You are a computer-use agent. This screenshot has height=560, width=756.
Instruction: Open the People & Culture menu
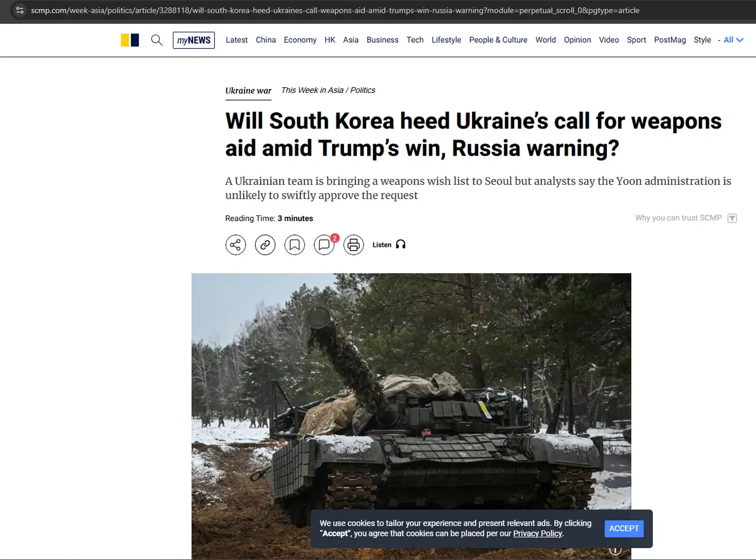pos(498,39)
